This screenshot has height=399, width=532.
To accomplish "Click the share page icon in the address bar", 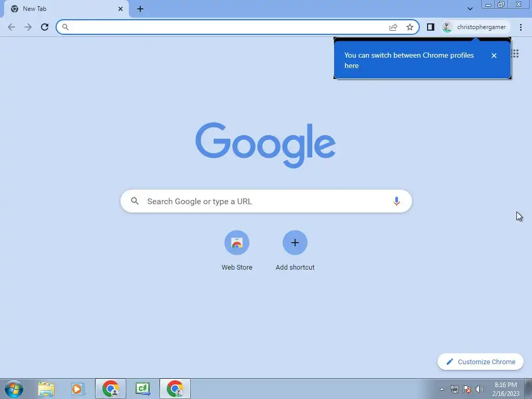I will (x=393, y=27).
